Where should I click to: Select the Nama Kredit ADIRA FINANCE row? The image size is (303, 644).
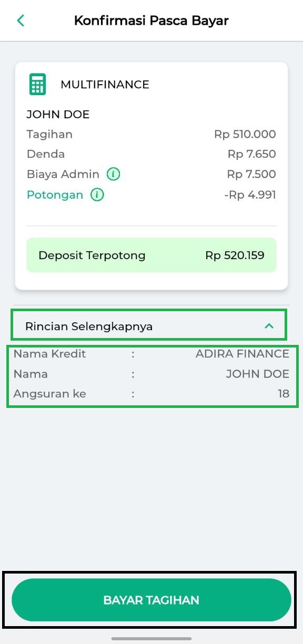151,354
